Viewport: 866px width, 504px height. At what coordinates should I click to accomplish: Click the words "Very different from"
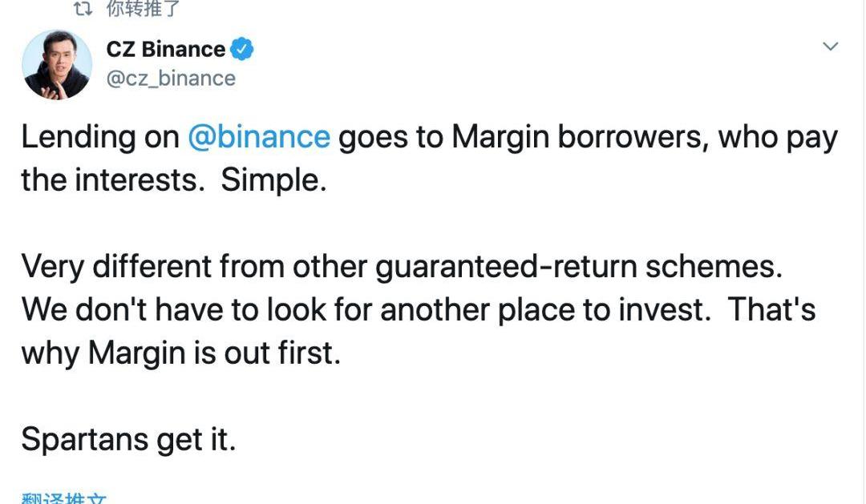(x=152, y=267)
